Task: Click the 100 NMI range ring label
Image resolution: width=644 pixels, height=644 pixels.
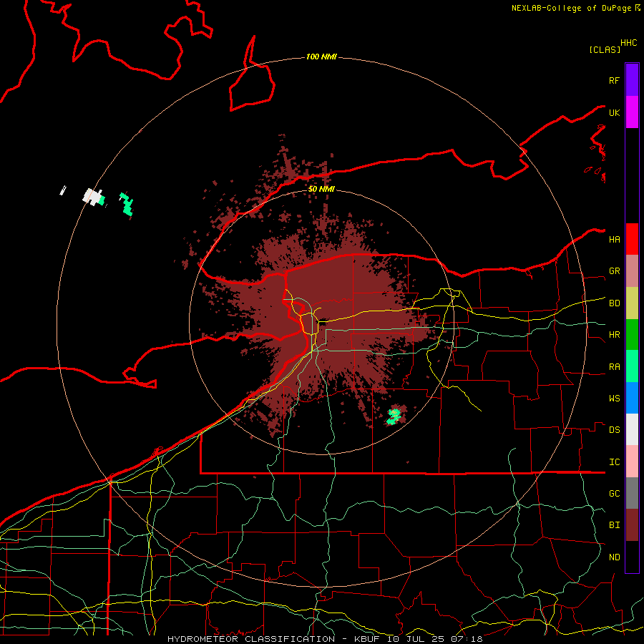Action: click(321, 57)
